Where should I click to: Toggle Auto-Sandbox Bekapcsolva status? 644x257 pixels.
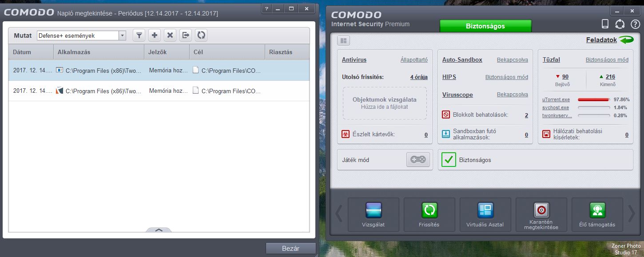point(512,59)
